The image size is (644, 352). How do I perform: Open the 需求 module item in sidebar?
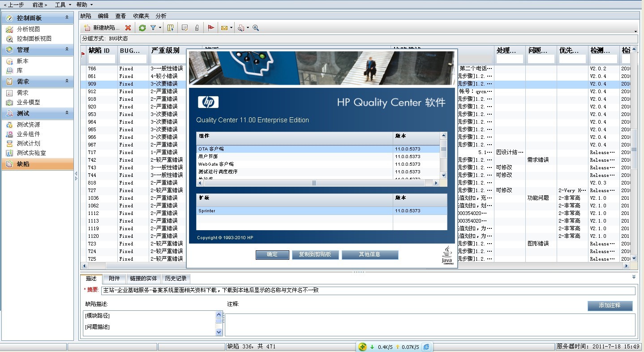pyautogui.click(x=23, y=93)
